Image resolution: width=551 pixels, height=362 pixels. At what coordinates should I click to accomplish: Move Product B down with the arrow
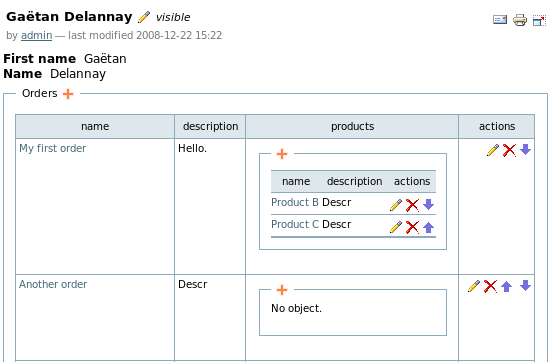click(x=428, y=204)
